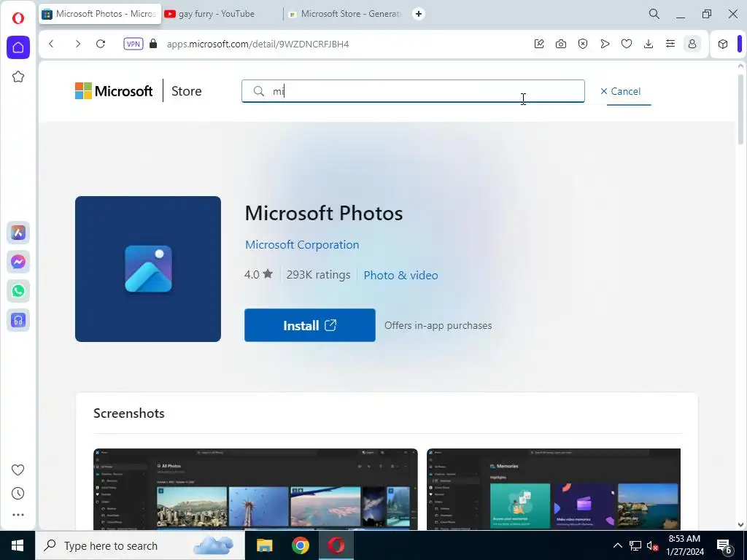View site security lock icon

coord(153,44)
